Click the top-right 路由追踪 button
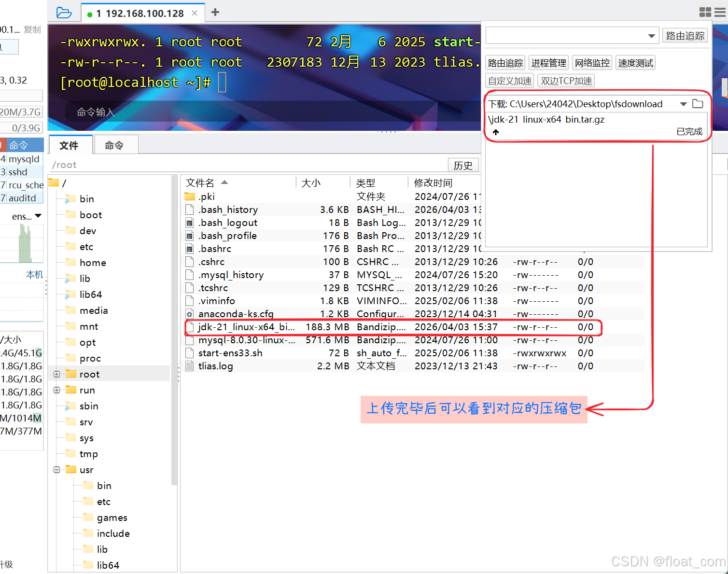 click(685, 36)
